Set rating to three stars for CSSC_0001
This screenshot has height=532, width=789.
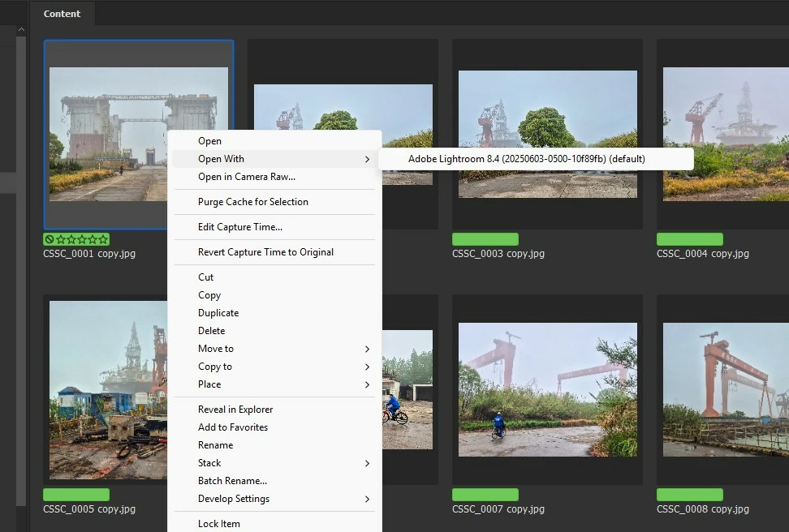[x=82, y=239]
